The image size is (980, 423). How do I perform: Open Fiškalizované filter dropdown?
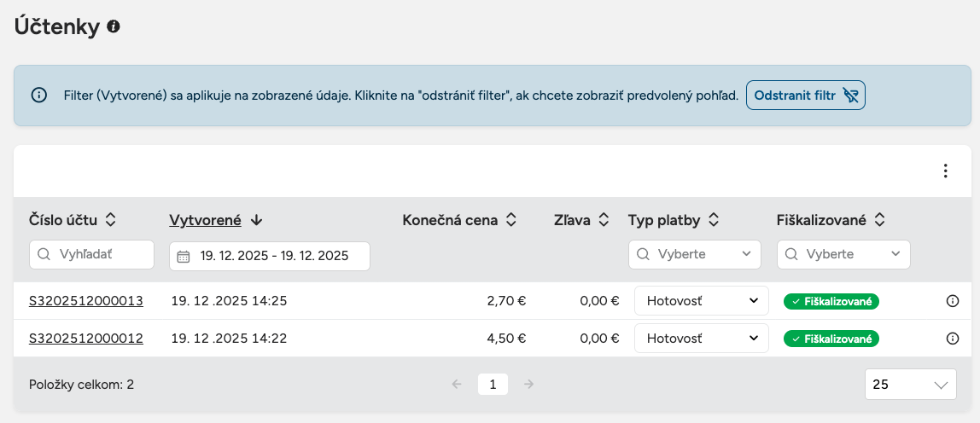(843, 254)
